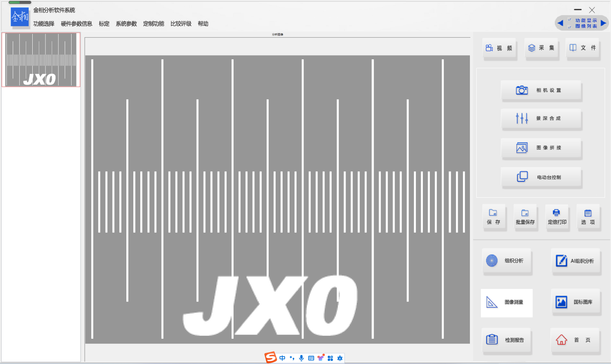Open 电动台控制 motorized stage control

tap(541, 177)
